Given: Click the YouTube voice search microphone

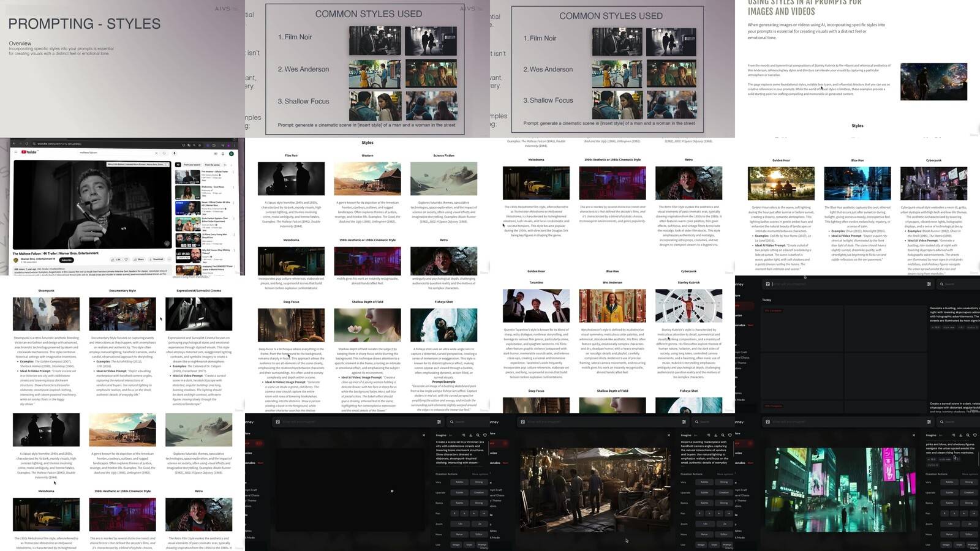Looking at the screenshot, I should pyautogui.click(x=174, y=153).
